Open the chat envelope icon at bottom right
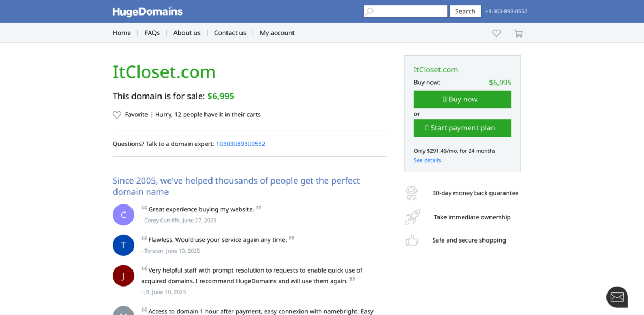This screenshot has height=315, width=644. click(x=616, y=296)
